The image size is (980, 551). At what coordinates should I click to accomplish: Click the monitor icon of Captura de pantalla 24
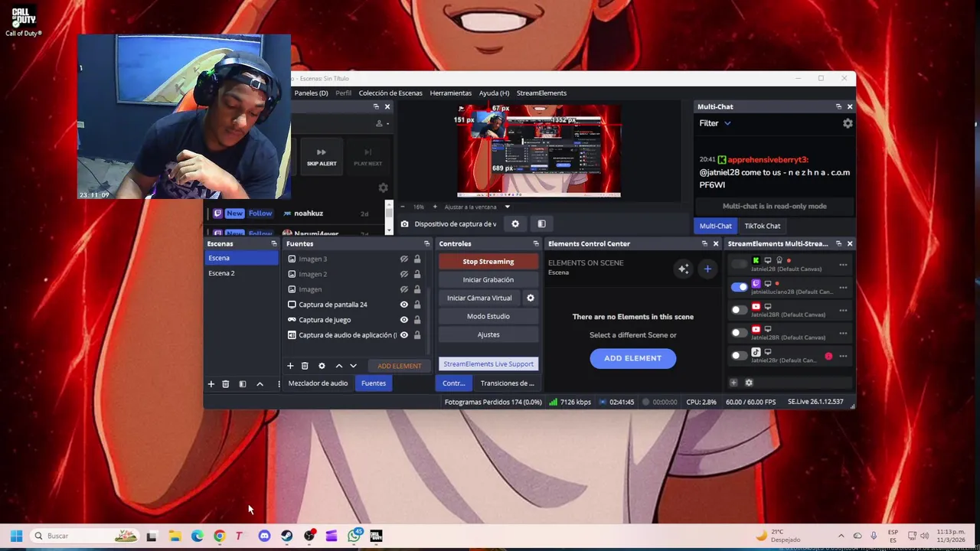[x=292, y=305]
